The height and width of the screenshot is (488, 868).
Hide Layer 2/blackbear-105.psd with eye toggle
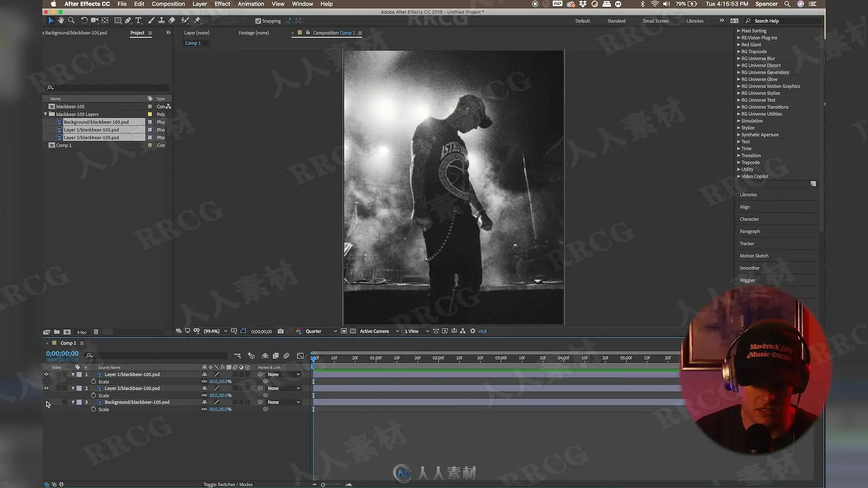(x=46, y=389)
